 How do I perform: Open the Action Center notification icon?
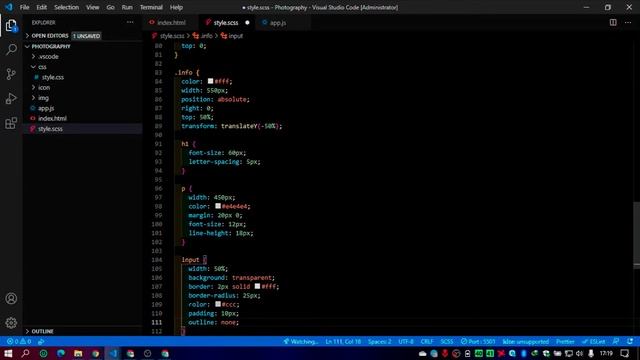click(625, 353)
